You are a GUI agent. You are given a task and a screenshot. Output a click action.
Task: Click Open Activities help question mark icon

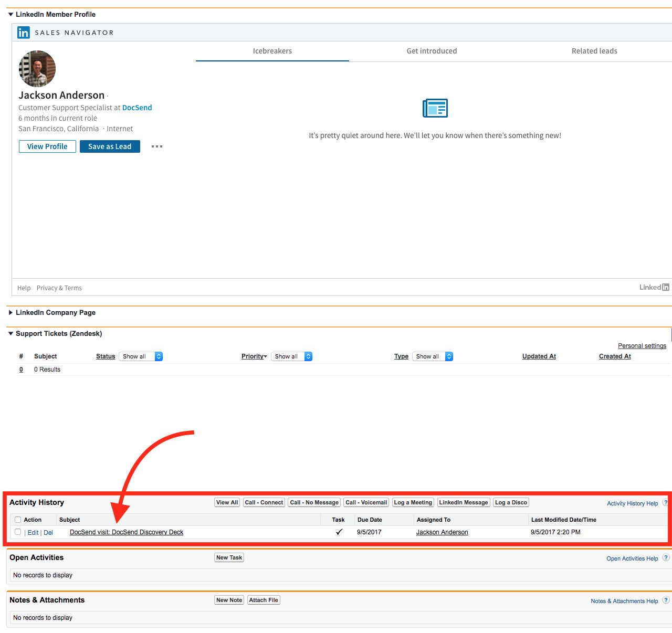coord(666,558)
